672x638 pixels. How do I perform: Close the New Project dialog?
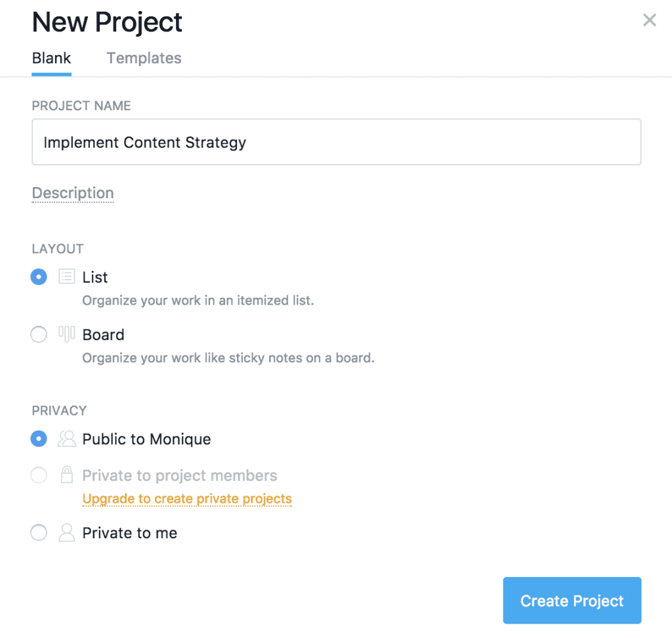[x=649, y=20]
